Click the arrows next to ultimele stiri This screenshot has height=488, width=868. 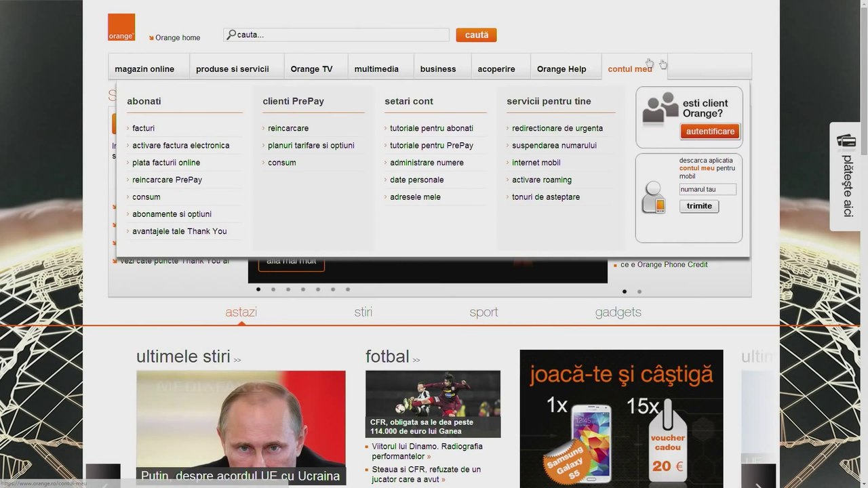237,360
